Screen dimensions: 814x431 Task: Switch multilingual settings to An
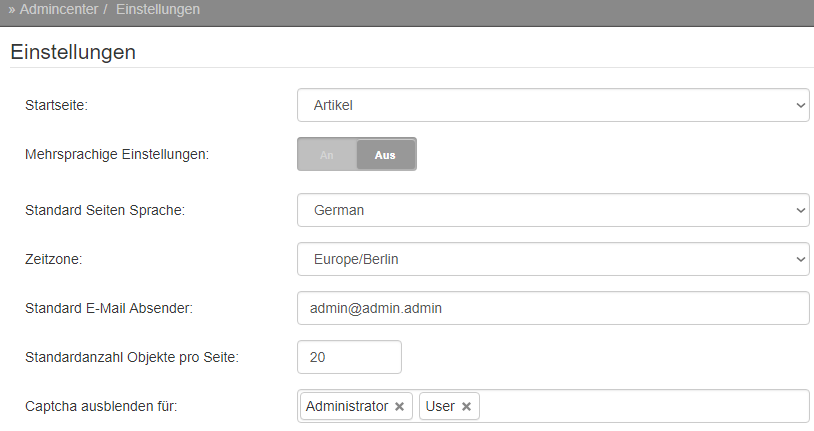click(327, 155)
